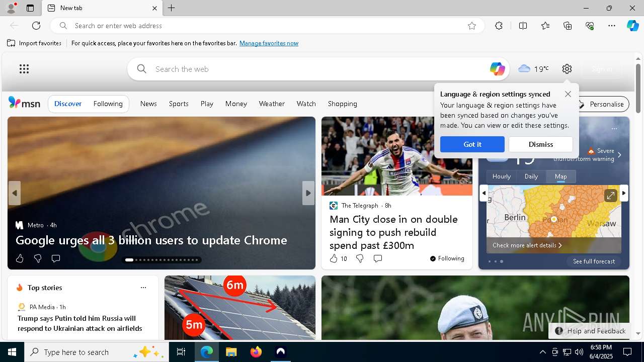Dislike the Chrome update story
The height and width of the screenshot is (362, 644).
click(37, 258)
